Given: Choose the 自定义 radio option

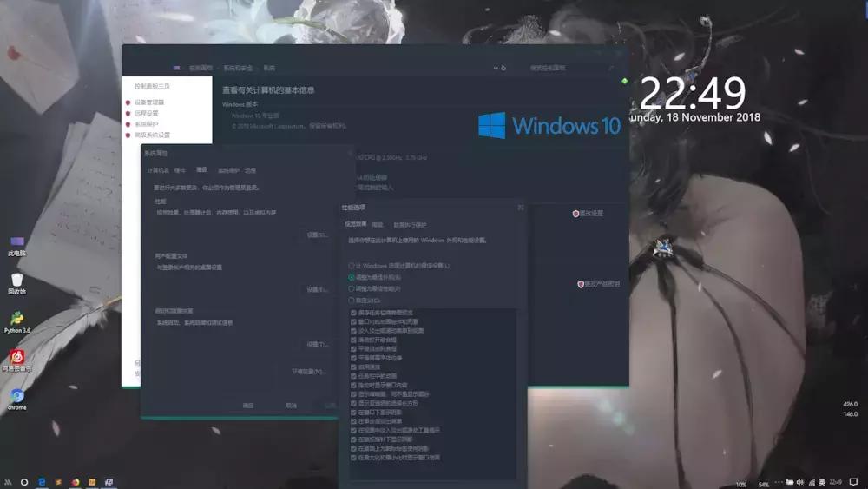Looking at the screenshot, I should pyautogui.click(x=365, y=301).
